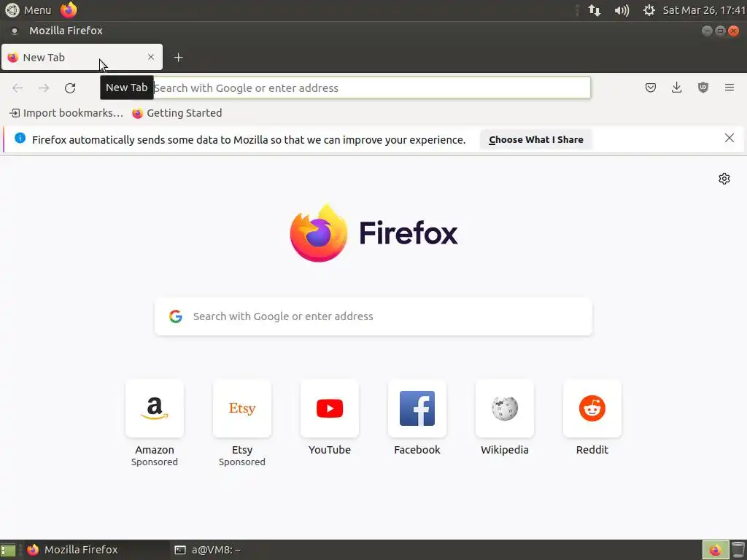Open the trash icon in bottom panel

point(738,550)
